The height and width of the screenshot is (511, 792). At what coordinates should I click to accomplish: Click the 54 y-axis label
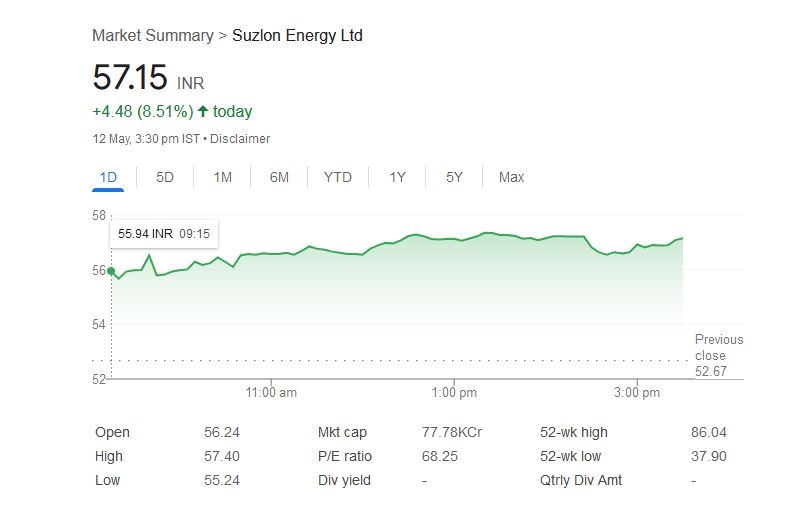click(x=99, y=325)
